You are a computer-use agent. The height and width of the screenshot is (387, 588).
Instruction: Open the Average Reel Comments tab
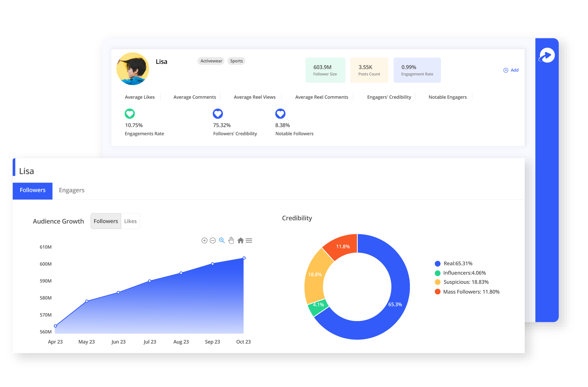coord(322,97)
